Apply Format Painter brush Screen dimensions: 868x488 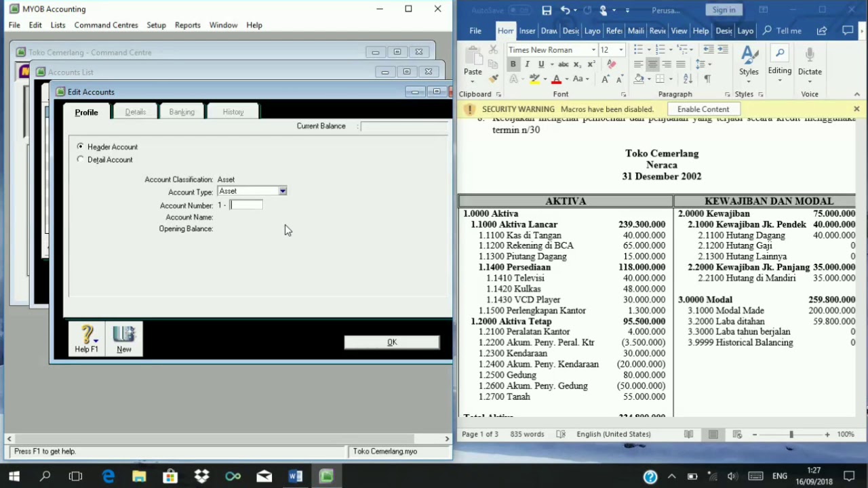pyautogui.click(x=494, y=79)
